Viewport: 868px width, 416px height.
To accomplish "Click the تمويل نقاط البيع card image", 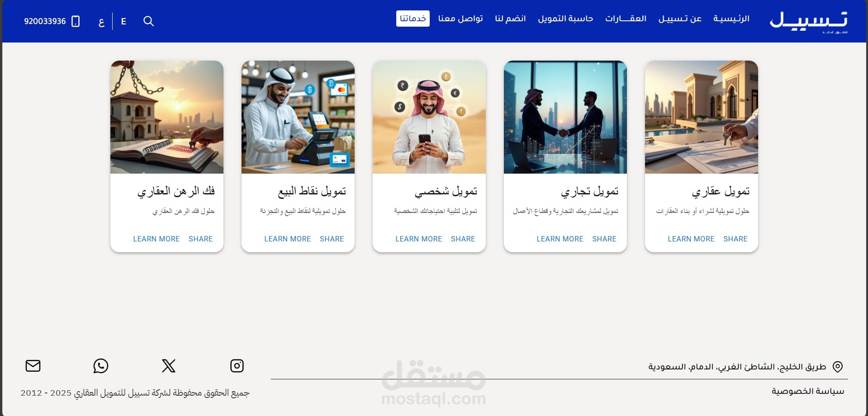I will tap(298, 117).
